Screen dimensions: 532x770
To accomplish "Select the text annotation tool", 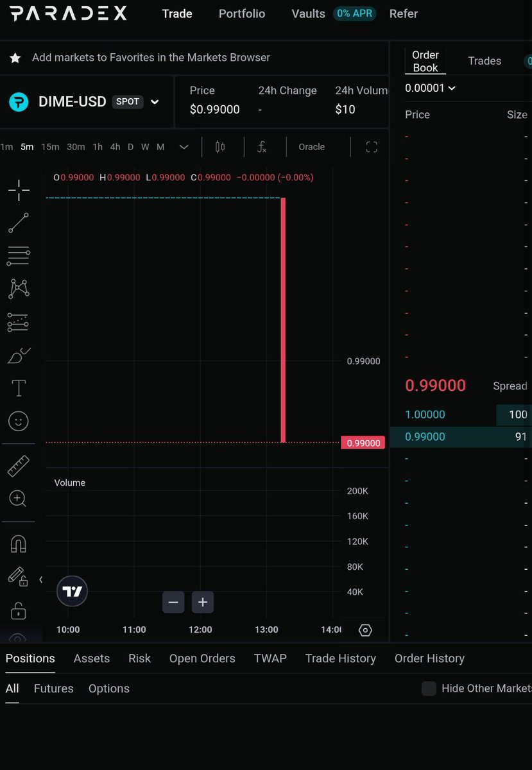I will pos(19,388).
